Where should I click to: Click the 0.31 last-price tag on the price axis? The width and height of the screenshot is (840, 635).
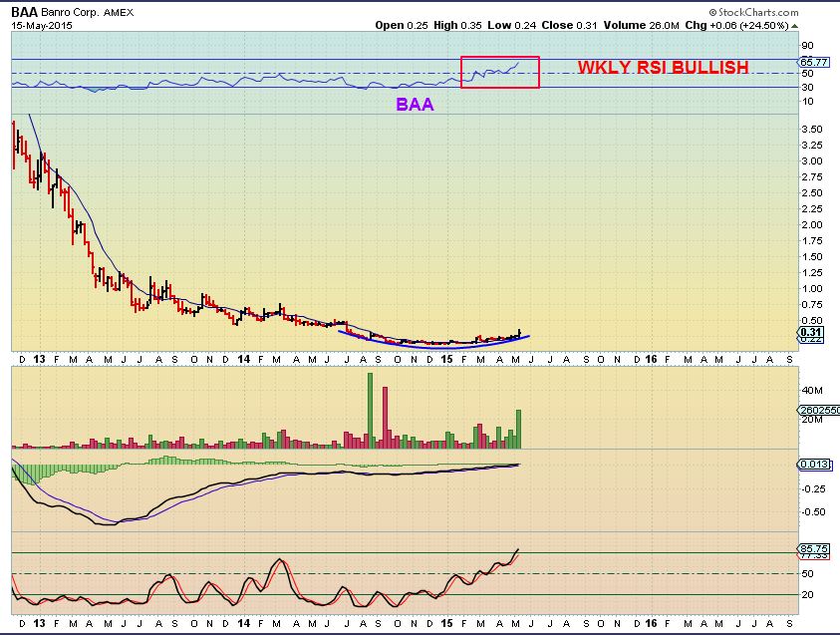[x=811, y=332]
